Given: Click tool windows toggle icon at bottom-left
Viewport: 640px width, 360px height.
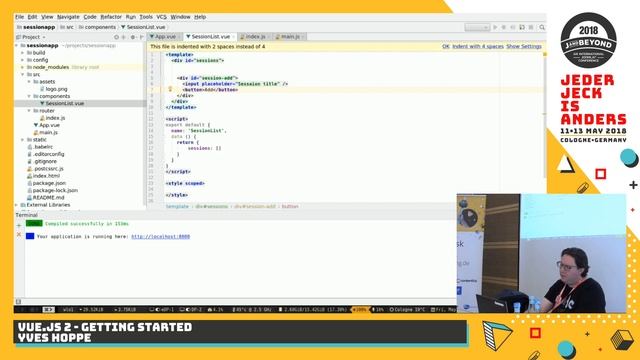Looking at the screenshot, I should point(18,302).
